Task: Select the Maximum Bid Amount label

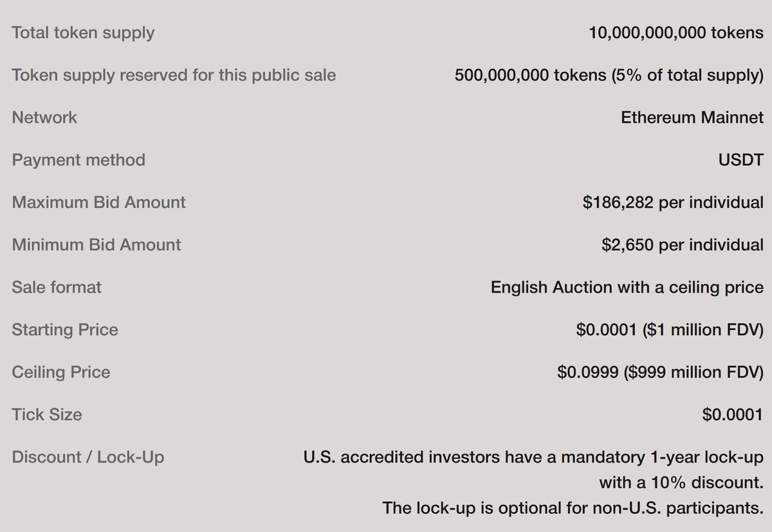Action: click(98, 202)
